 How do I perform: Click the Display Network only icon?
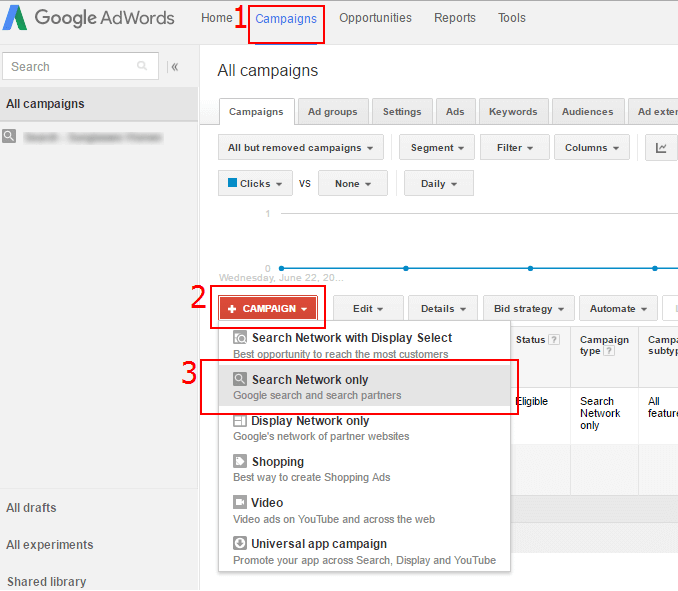point(240,421)
